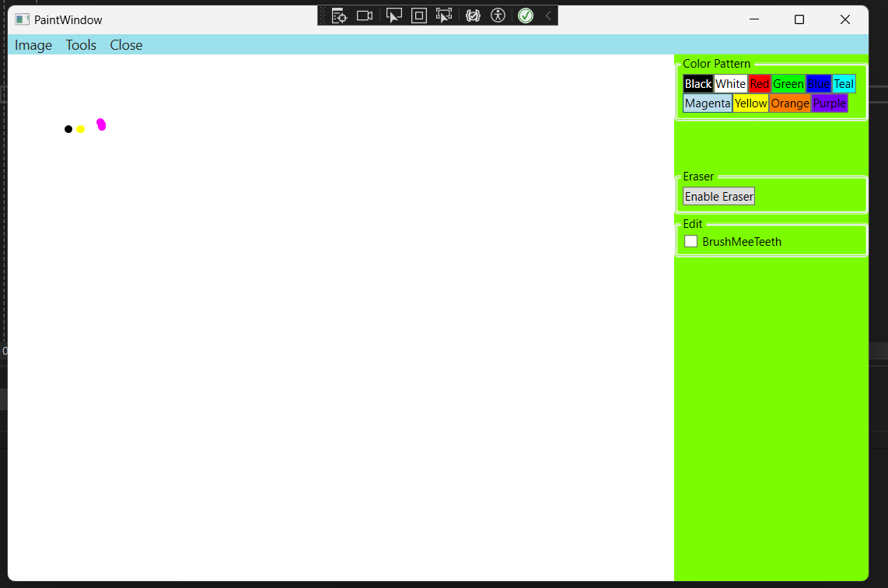Select the Teal color swatch
888x588 pixels.
click(844, 84)
